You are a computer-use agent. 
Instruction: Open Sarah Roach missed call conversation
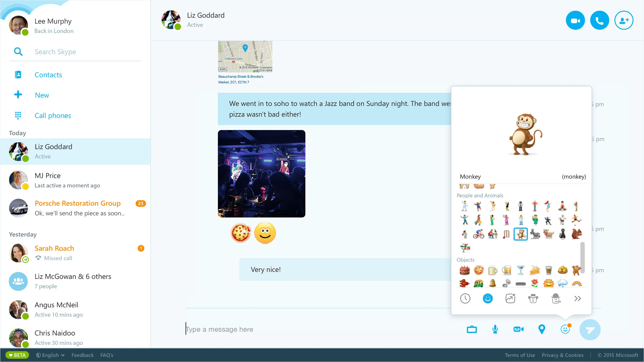tap(75, 253)
